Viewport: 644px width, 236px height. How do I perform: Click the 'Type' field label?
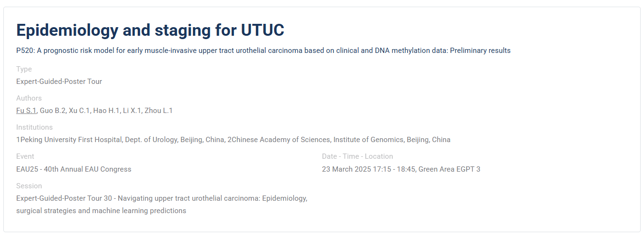pos(24,69)
